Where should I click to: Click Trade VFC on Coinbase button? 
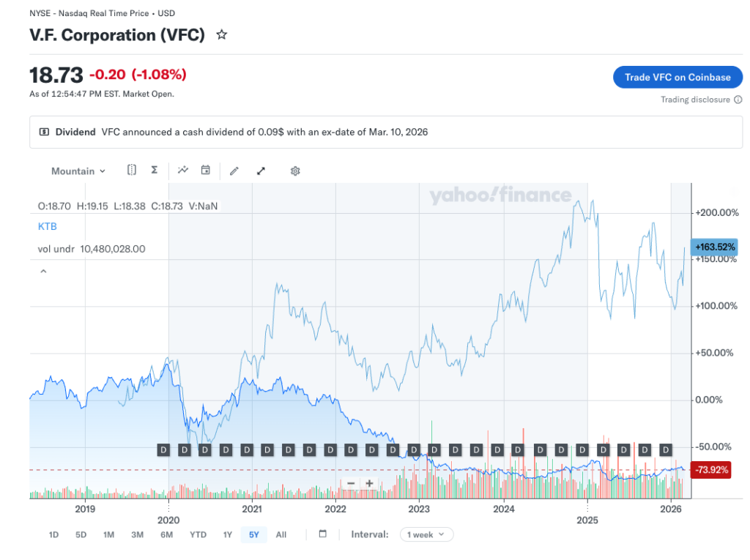(x=677, y=77)
